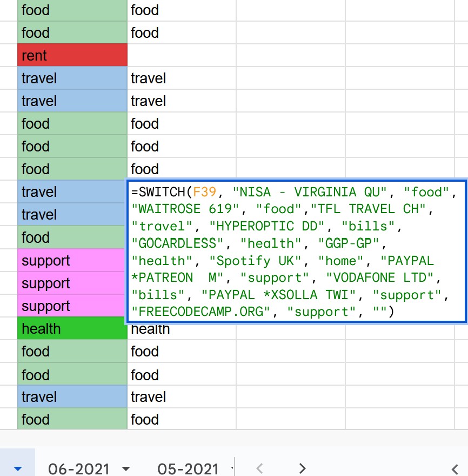468x476 pixels.
Task: Expand the 06-2021 tab dropdown arrow
Action: point(125,469)
